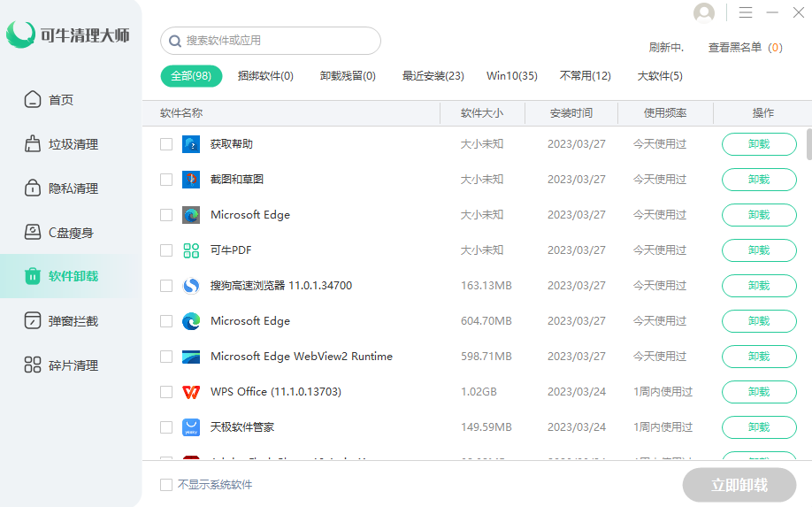Screen dimensions: 812x507
Task: Tick the checkbox for 可牛PDF
Action: 166,250
